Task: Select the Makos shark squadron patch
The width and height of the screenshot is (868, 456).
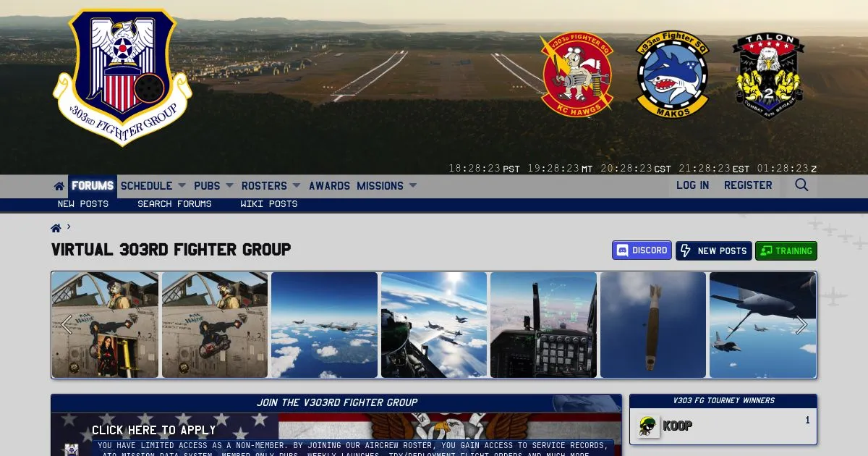Action: [673, 75]
